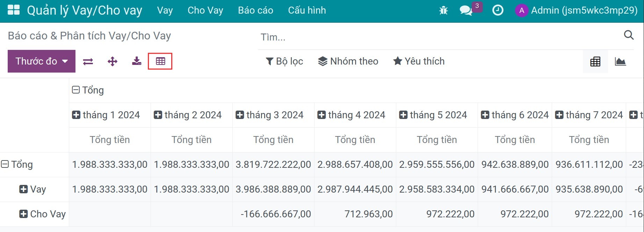This screenshot has width=644, height=232.
Task: Sort by Tổng tiền under tháng 3 2024
Action: (x=273, y=140)
